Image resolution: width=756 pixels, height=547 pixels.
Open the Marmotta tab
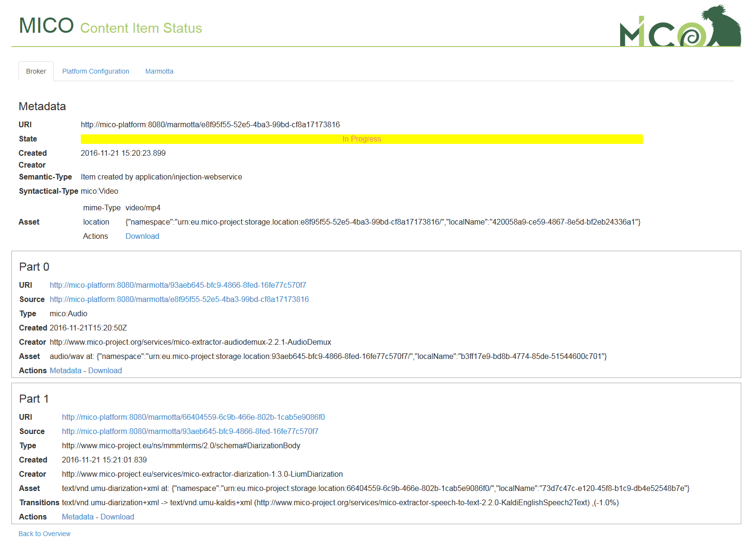[x=159, y=71]
